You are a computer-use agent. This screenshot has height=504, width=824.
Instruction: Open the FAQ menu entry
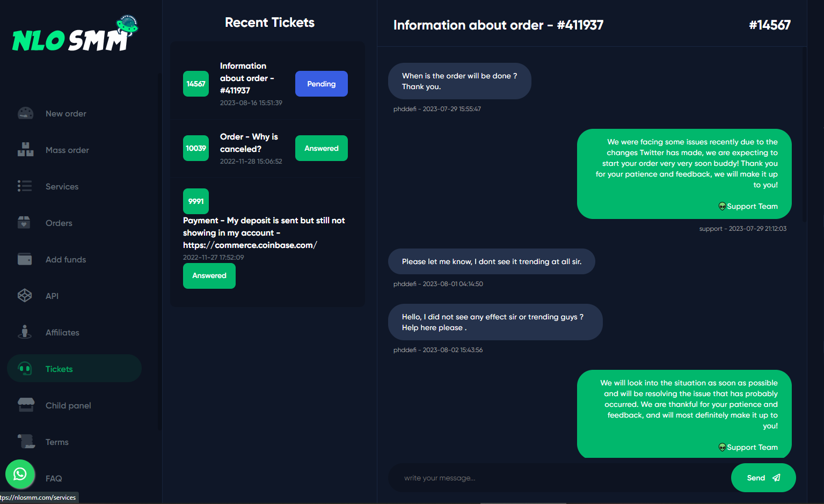pos(54,479)
